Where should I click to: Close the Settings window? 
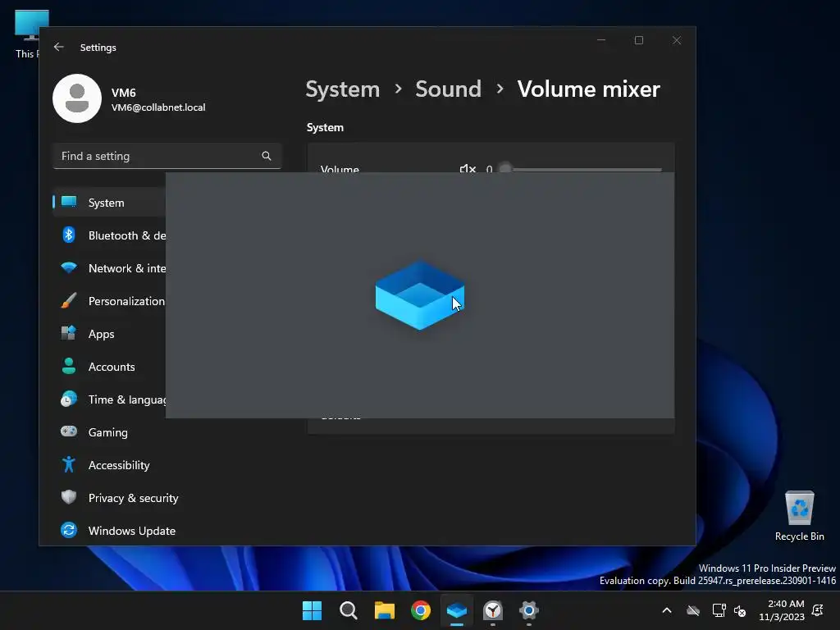pos(677,40)
